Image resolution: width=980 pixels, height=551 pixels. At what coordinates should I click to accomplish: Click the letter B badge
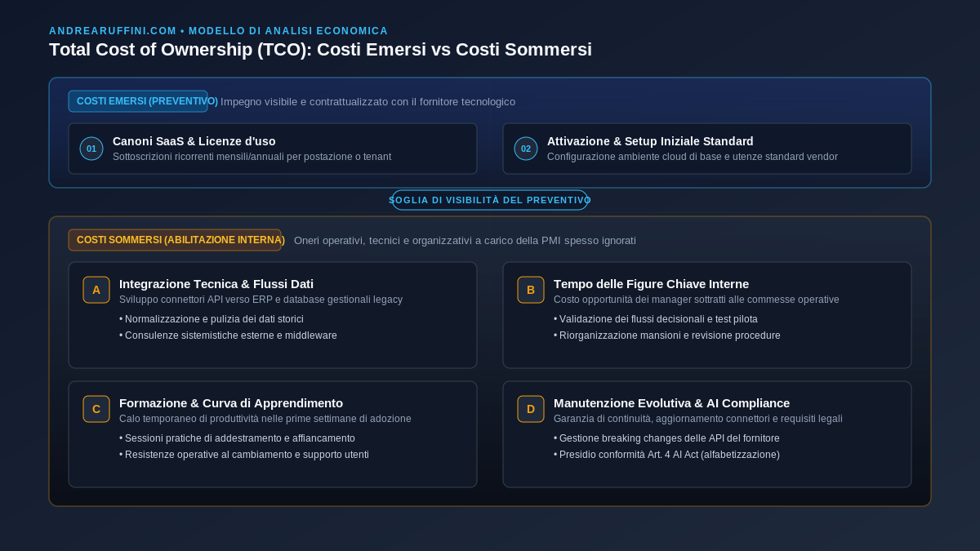pyautogui.click(x=531, y=290)
